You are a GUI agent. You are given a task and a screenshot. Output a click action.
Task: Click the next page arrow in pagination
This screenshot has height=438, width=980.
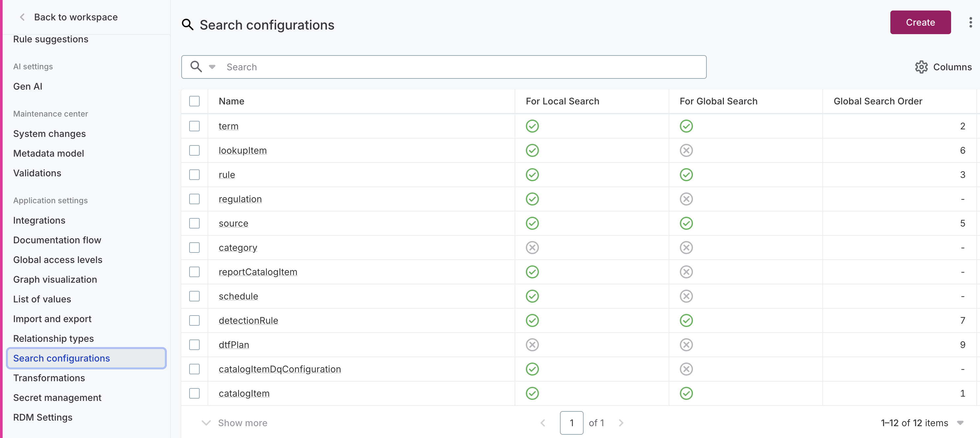(x=621, y=423)
